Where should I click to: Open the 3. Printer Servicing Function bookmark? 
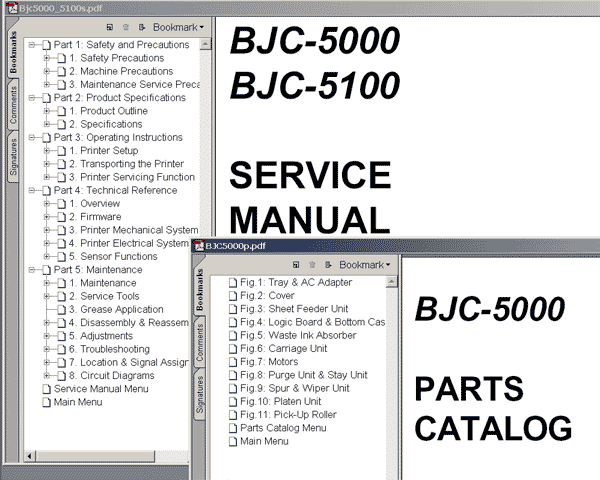click(132, 177)
